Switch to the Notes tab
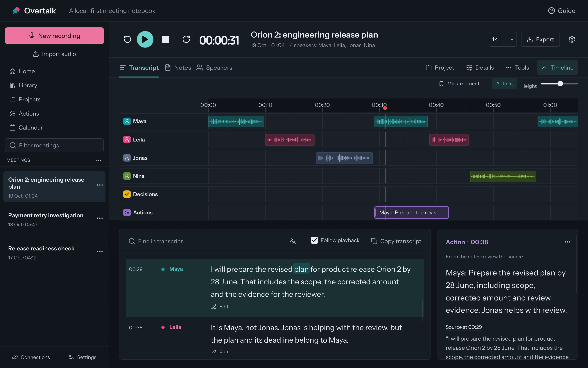Image resolution: width=588 pixels, height=368 pixels. (x=178, y=68)
